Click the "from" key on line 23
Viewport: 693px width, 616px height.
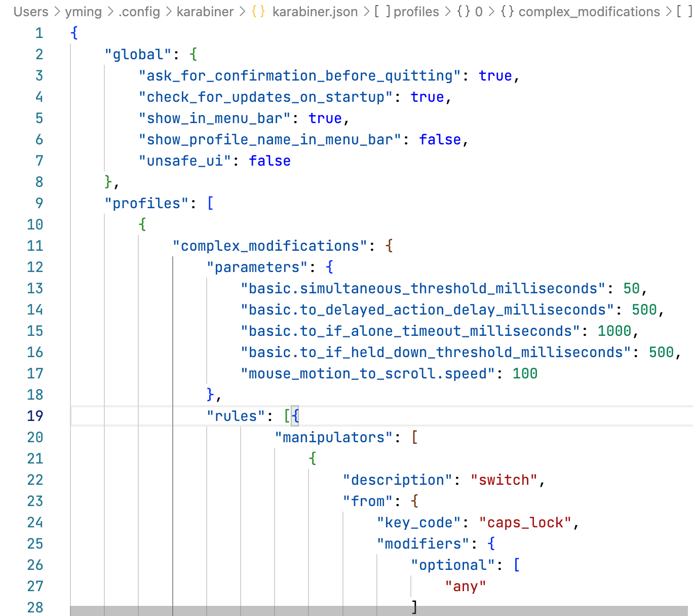click(368, 501)
